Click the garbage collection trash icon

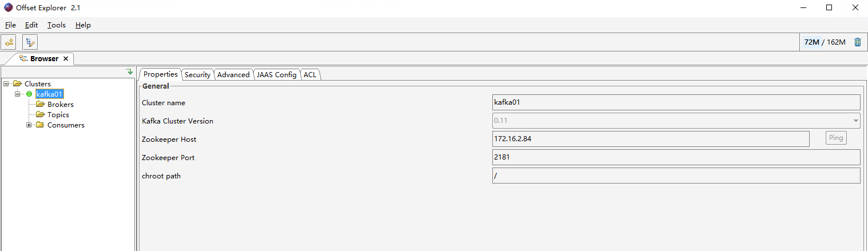858,42
